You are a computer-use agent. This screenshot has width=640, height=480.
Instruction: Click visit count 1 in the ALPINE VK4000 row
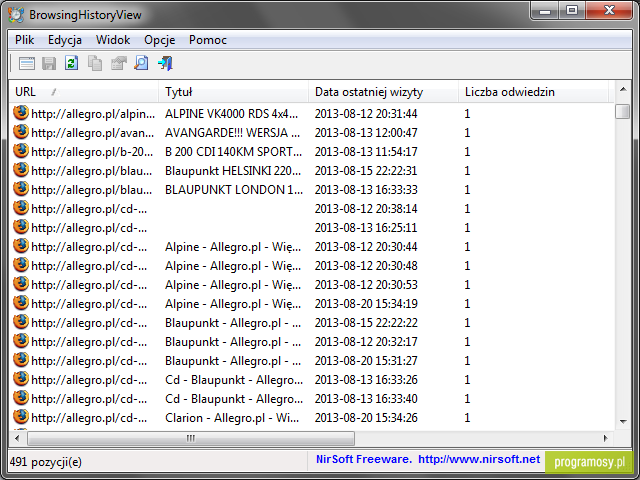pyautogui.click(x=467, y=113)
